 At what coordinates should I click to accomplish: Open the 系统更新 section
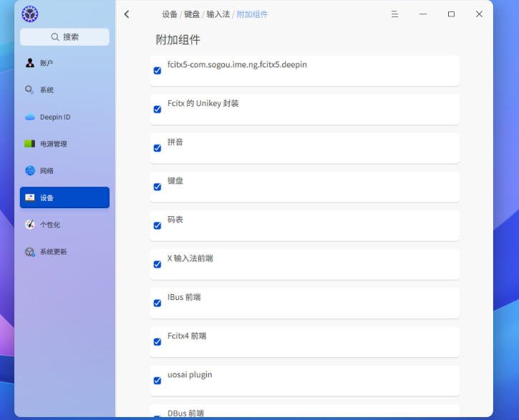coord(64,252)
